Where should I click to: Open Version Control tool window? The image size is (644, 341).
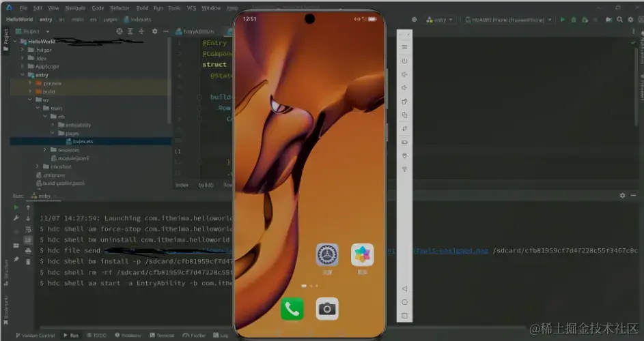pyautogui.click(x=35, y=336)
